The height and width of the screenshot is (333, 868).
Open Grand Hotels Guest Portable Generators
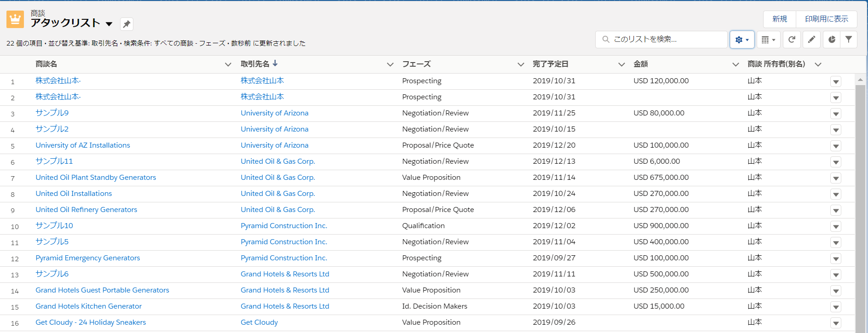102,290
